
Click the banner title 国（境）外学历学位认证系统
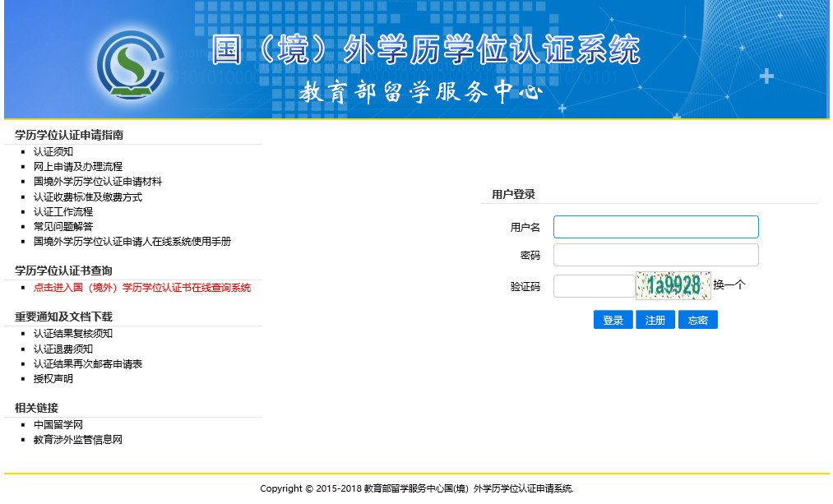click(426, 50)
